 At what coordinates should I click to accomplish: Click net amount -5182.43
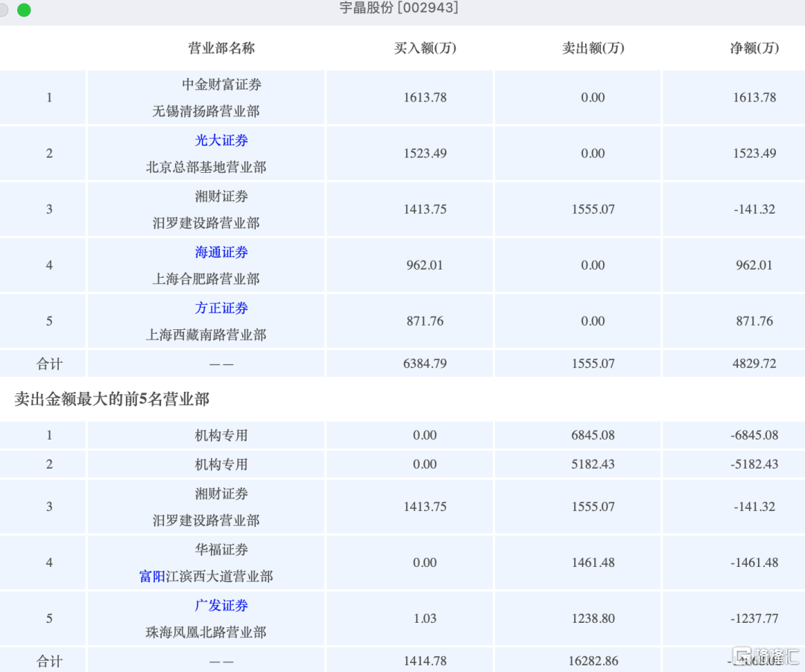point(754,464)
